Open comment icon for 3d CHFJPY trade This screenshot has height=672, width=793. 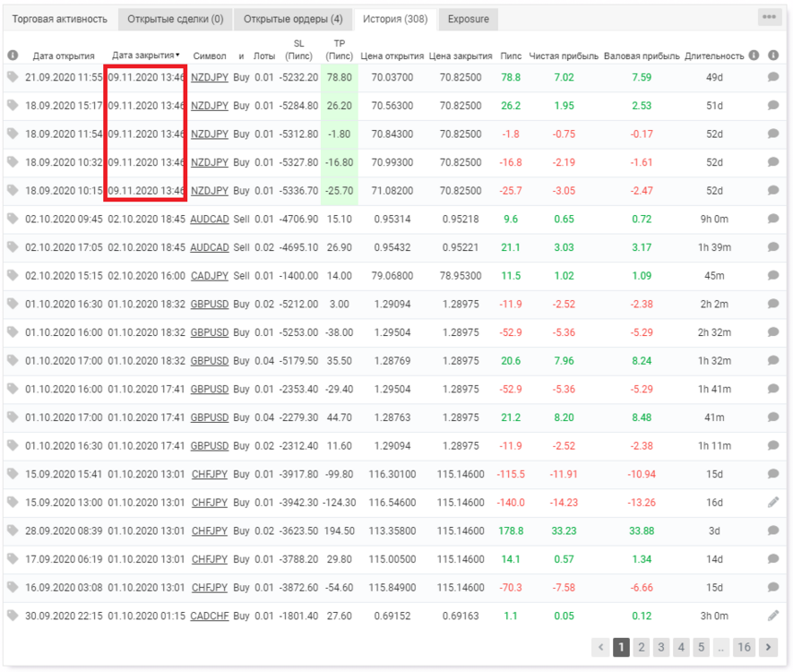pyautogui.click(x=773, y=530)
